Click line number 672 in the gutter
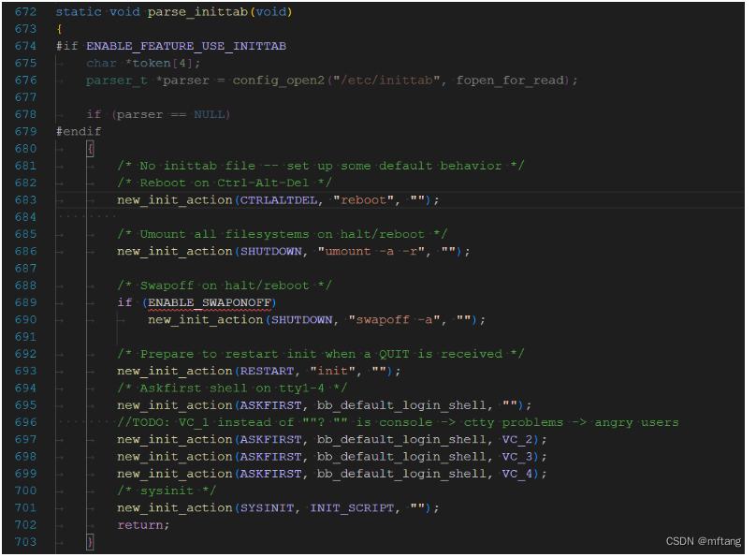This screenshot has height=557, width=756. coord(26,11)
